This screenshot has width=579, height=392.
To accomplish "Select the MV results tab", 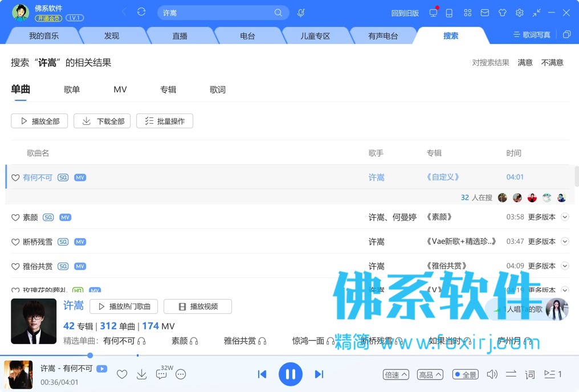I will pos(120,89).
